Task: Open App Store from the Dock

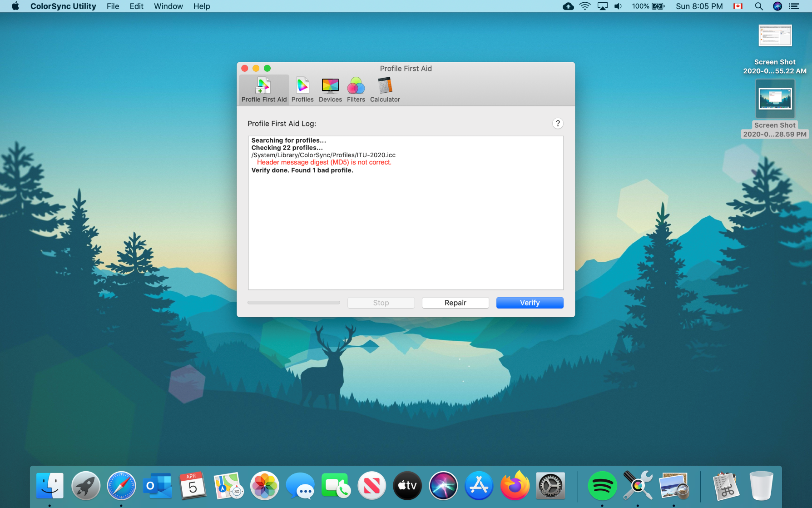Action: (x=479, y=486)
